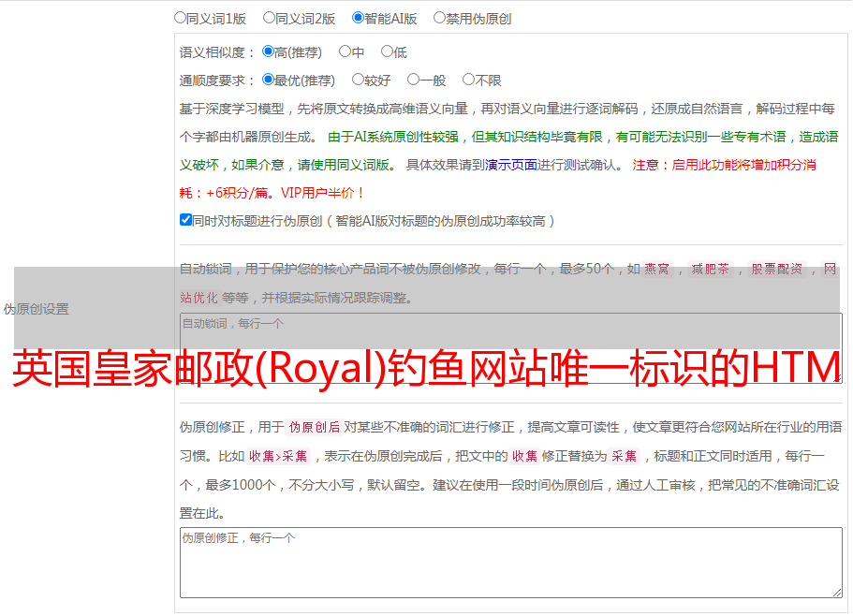Click the 通顺度要求 label

tap(217, 81)
